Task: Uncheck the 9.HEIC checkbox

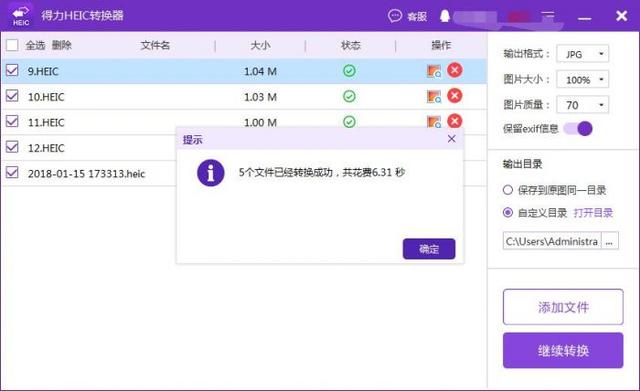Action: 12,71
